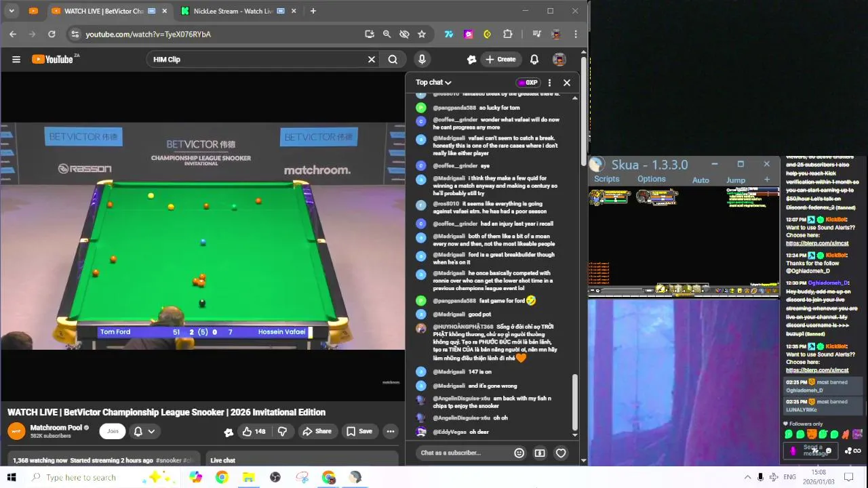Viewport: 868px width, 488px height.
Task: Click the Auto menu in Skua
Action: pos(701,180)
